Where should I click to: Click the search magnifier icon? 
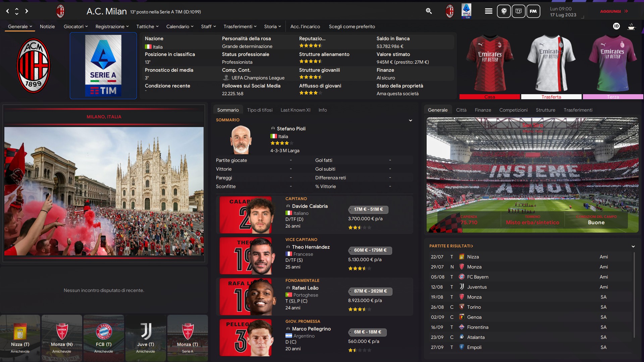tap(429, 11)
